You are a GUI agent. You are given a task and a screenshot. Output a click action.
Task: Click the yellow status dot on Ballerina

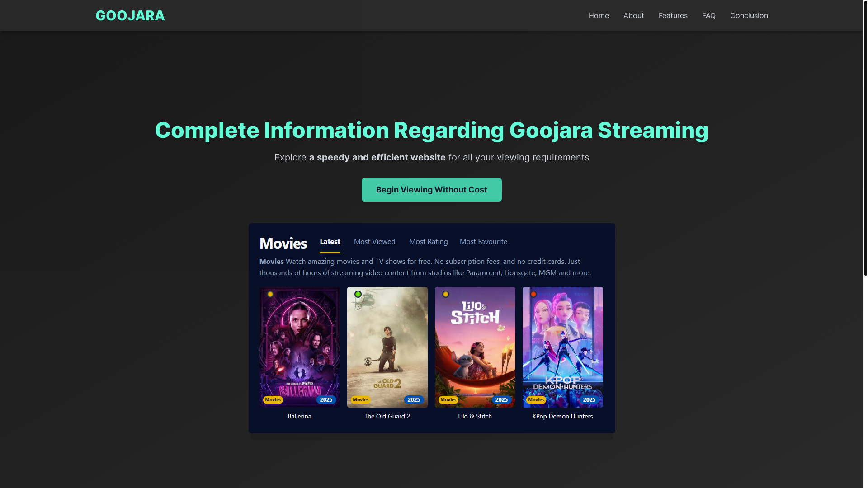270,294
